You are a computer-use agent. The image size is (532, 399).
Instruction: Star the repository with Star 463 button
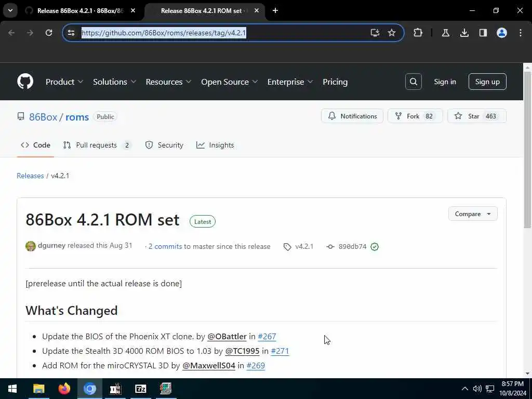(477, 116)
